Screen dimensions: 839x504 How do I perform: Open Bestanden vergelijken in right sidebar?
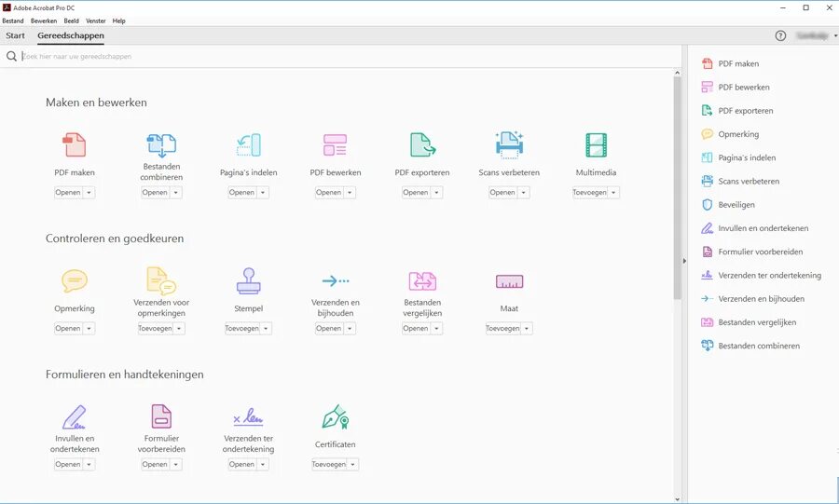point(749,322)
